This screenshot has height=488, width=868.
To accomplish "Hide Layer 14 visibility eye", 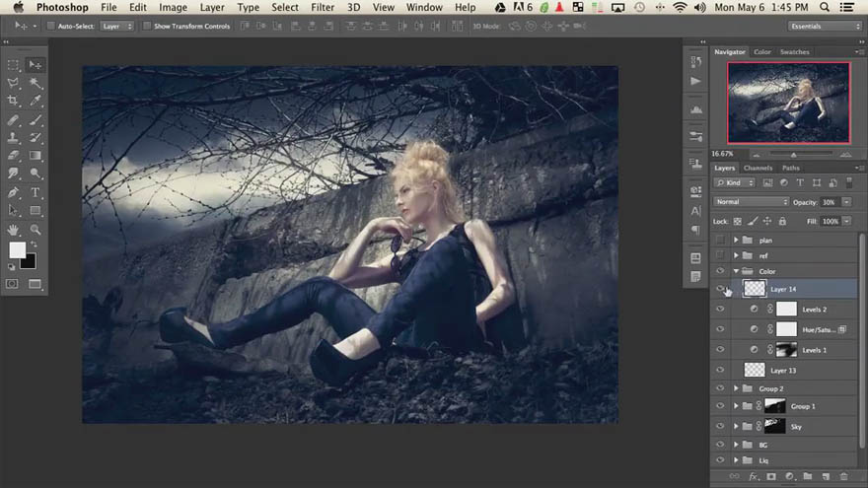I will (x=720, y=289).
